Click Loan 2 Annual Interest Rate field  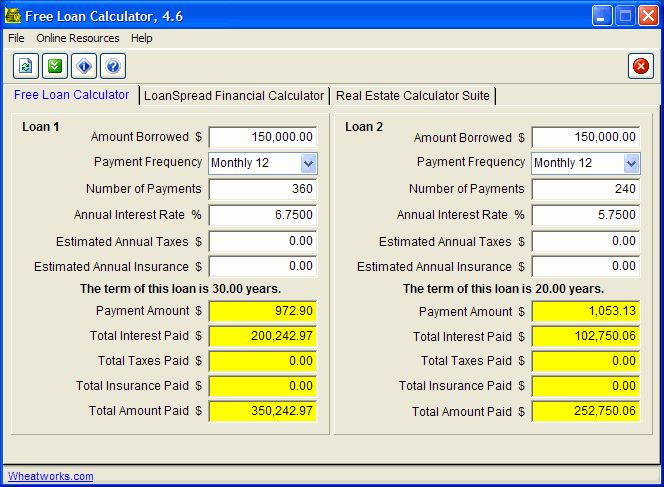point(586,215)
